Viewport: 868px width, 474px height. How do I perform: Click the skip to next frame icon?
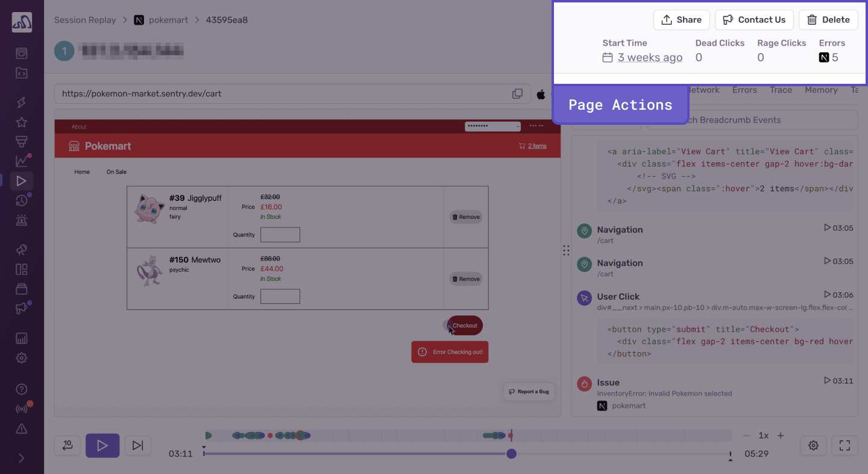tap(137, 446)
